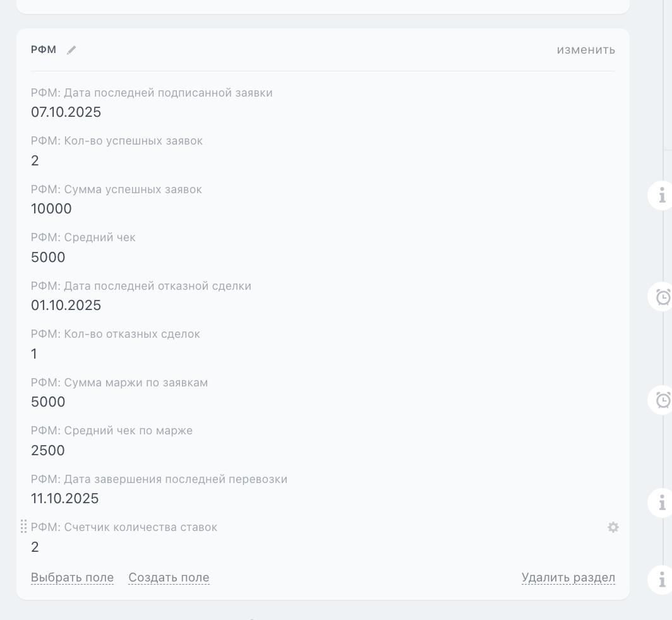
Task: Select the Средний чек по марже value 2500
Action: (48, 451)
